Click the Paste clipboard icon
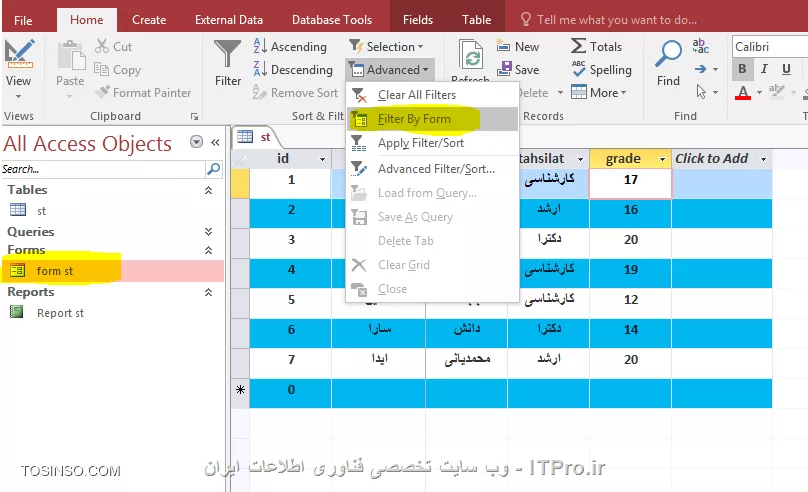808x492 pixels. 70,57
